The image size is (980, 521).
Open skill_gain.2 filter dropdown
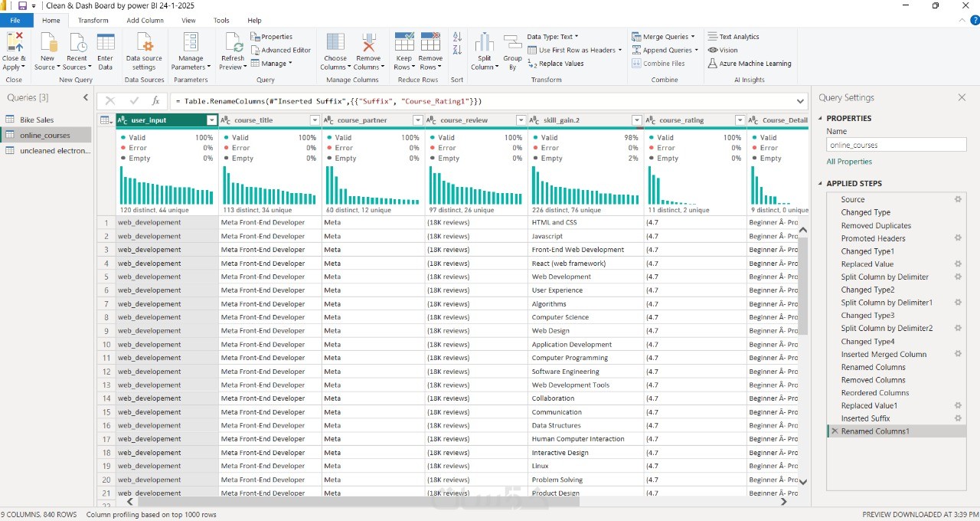point(637,120)
